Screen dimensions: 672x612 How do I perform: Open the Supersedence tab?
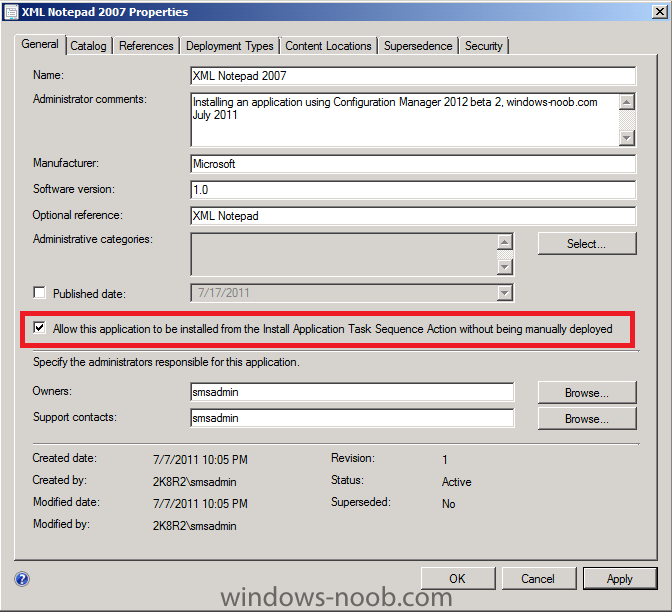coord(418,46)
